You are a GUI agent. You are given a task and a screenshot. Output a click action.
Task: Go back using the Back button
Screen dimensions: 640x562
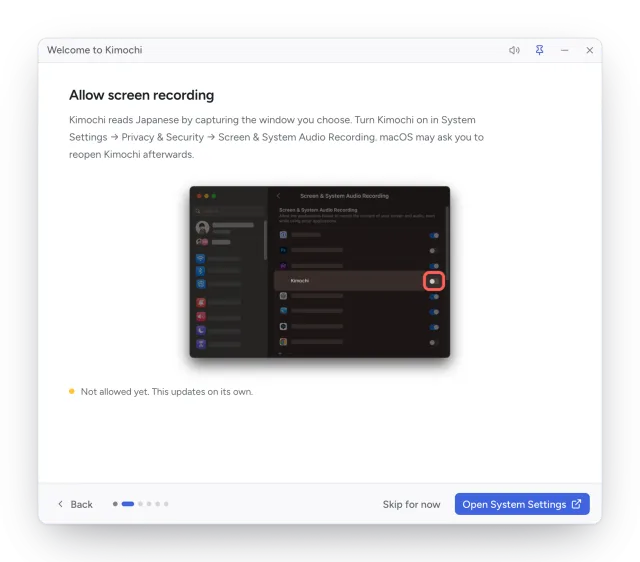click(x=76, y=504)
